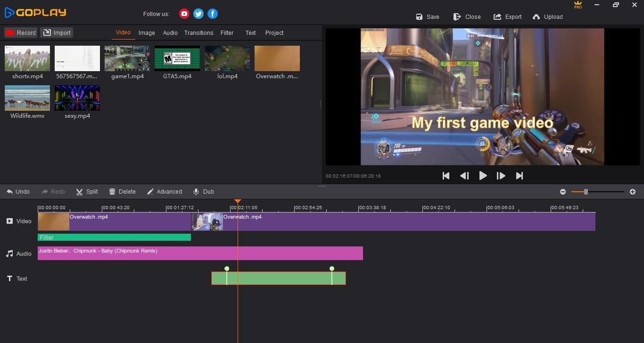
Task: Open the Twitter follow icon
Action: (x=198, y=14)
